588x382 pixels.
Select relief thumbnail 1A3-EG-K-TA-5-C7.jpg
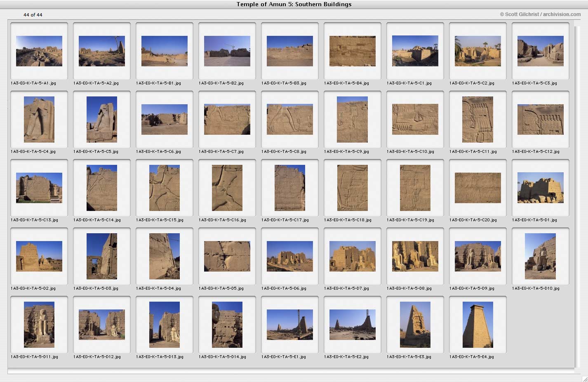(227, 120)
